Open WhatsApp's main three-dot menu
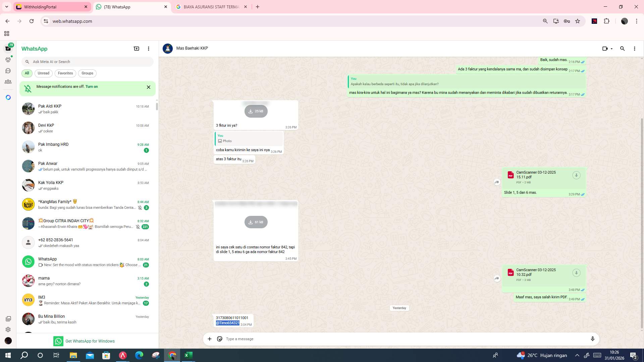644x362 pixels. [x=149, y=49]
